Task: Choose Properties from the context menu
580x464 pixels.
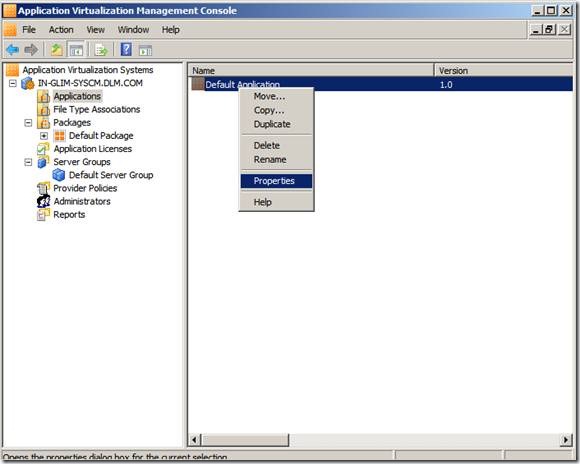Action: 276,181
